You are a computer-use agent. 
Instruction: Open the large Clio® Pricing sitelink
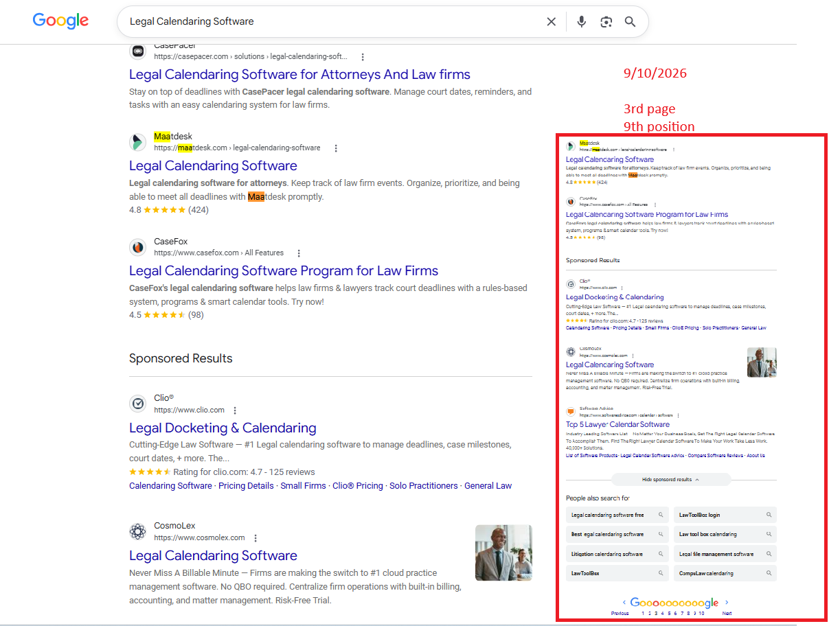click(x=358, y=485)
